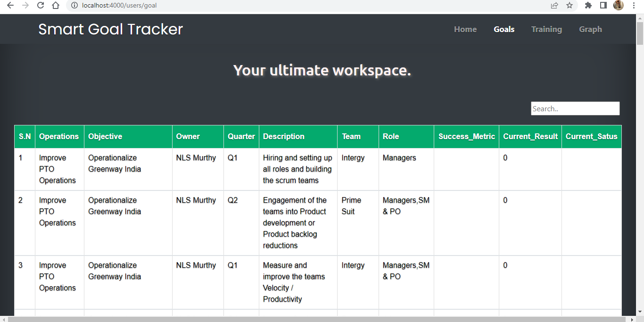Click the browser back navigation arrow
Viewport: 644px width, 322px height.
pyautogui.click(x=10, y=6)
